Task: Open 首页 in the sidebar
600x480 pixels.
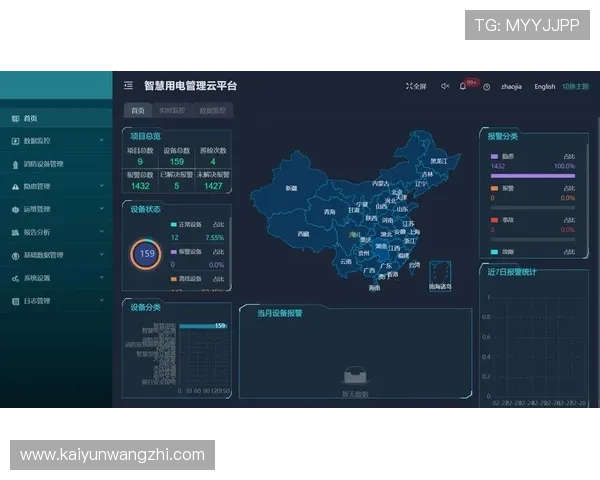Action: pos(56,119)
